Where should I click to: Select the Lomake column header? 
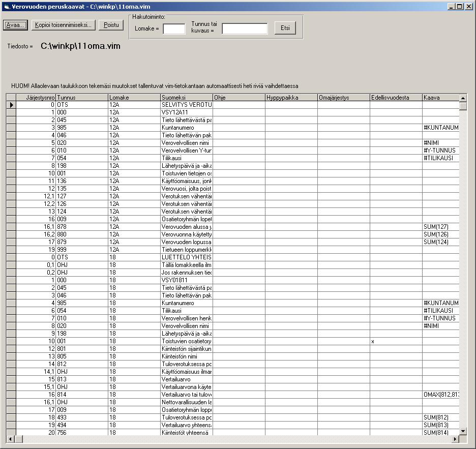(x=134, y=98)
